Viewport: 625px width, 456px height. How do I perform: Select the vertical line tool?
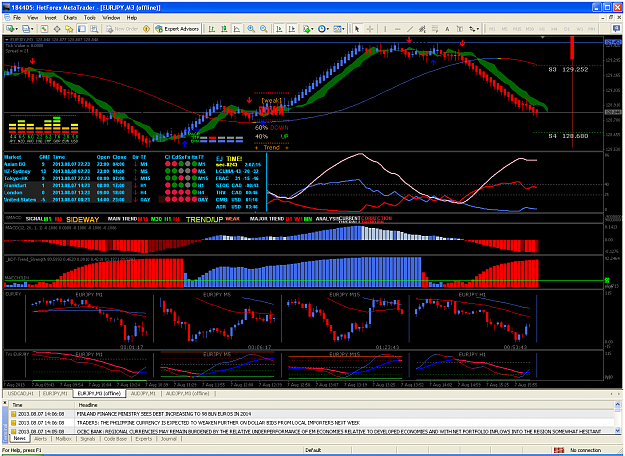(x=385, y=29)
